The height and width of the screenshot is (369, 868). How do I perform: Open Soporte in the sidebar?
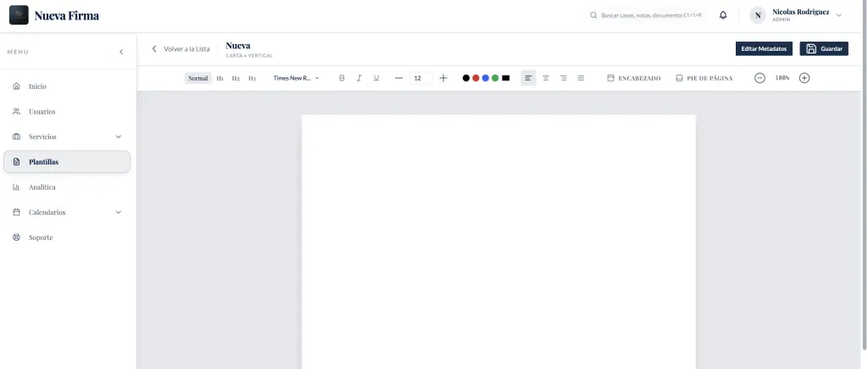[67, 238]
